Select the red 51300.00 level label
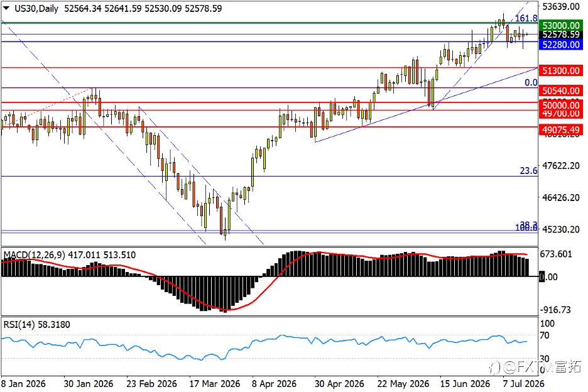The image size is (588, 392). (x=561, y=70)
